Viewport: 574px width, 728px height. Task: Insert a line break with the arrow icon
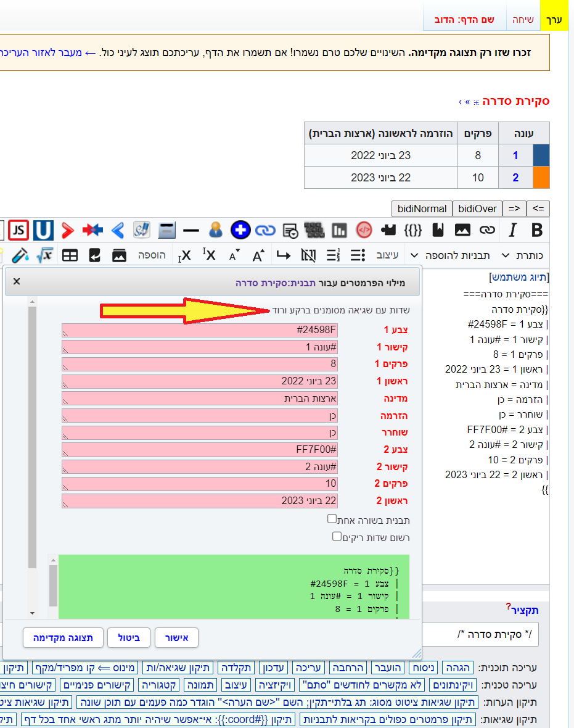point(284,255)
